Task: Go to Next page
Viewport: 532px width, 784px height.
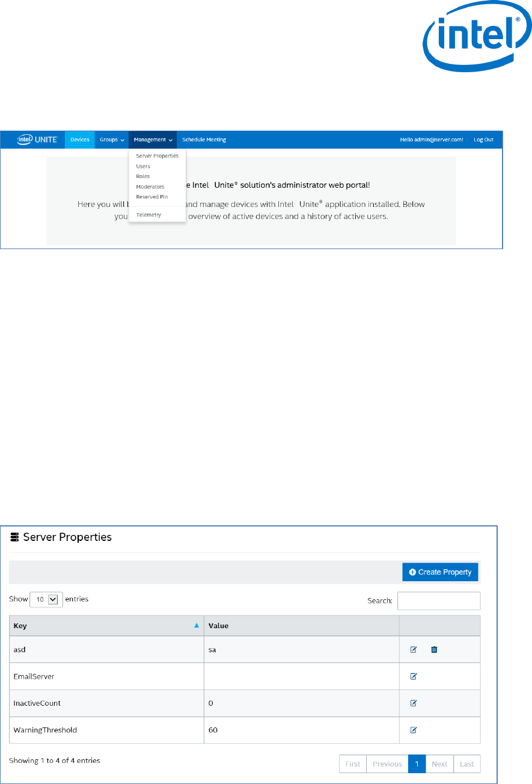Action: [439, 764]
